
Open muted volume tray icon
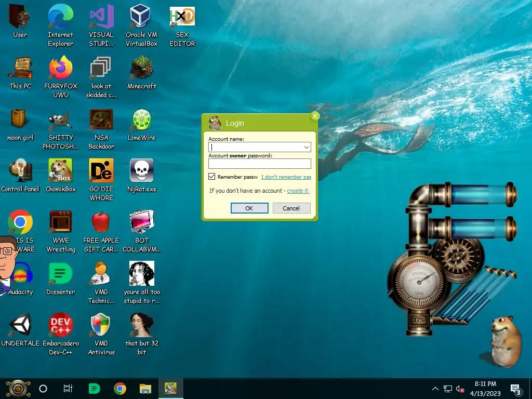460,389
